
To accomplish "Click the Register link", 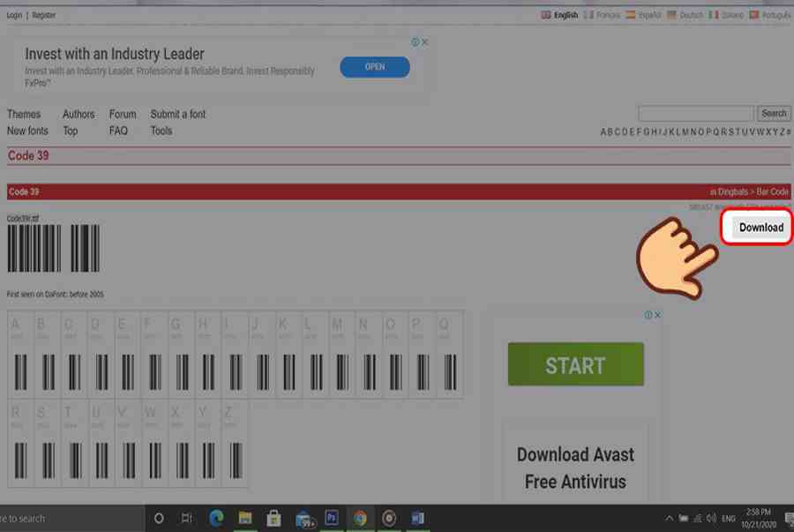I will click(x=43, y=15).
